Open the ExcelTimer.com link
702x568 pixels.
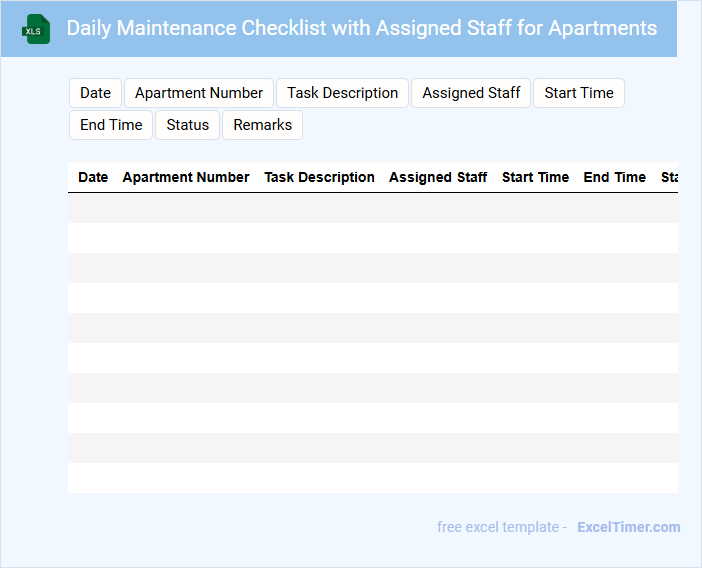pos(628,527)
